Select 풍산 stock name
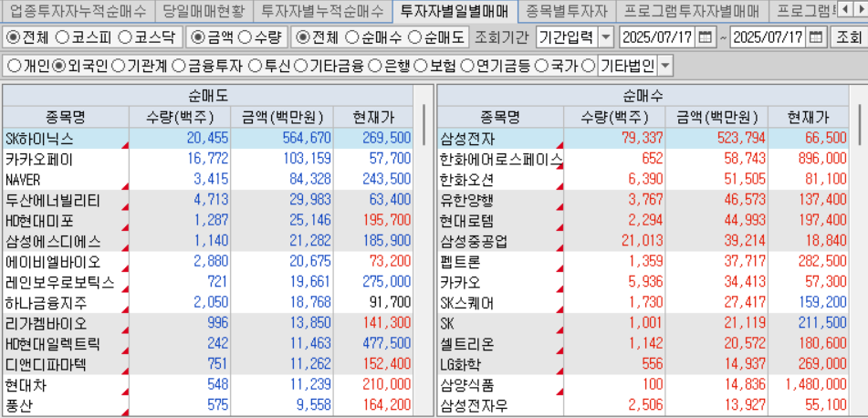 [18, 406]
